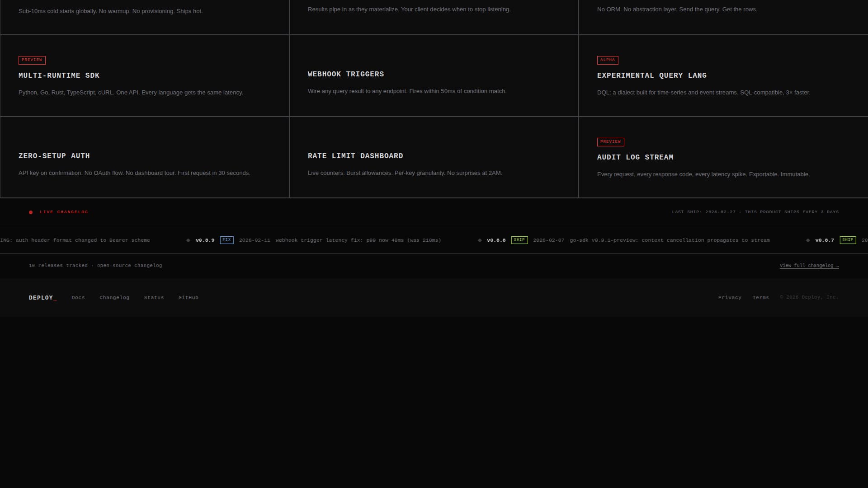This screenshot has width=868, height=488.
Task: Open the Changelog footer link
Action: pos(114,298)
